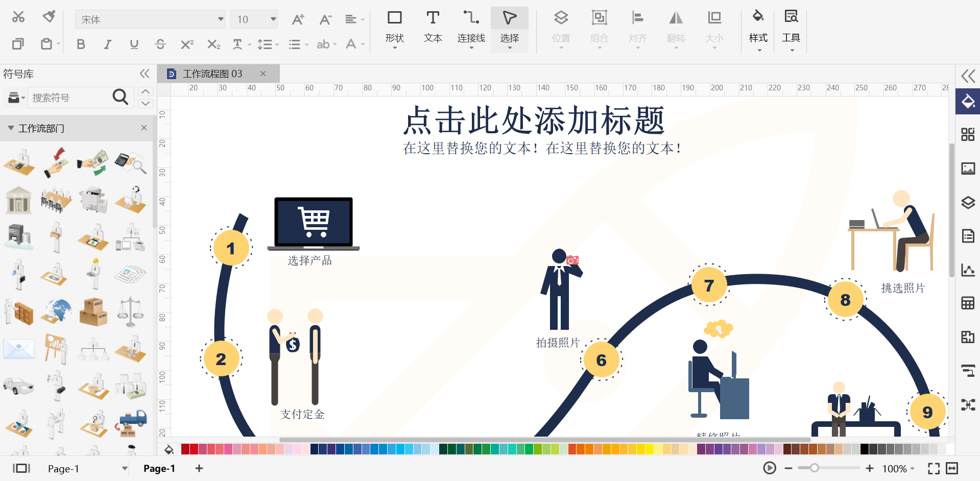Screen dimensions: 980x481
Task: Open the fill style panel icon
Action: tap(968, 102)
